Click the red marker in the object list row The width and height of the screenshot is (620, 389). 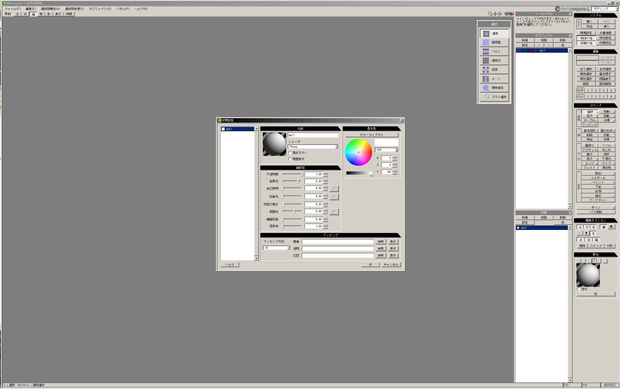click(x=531, y=51)
